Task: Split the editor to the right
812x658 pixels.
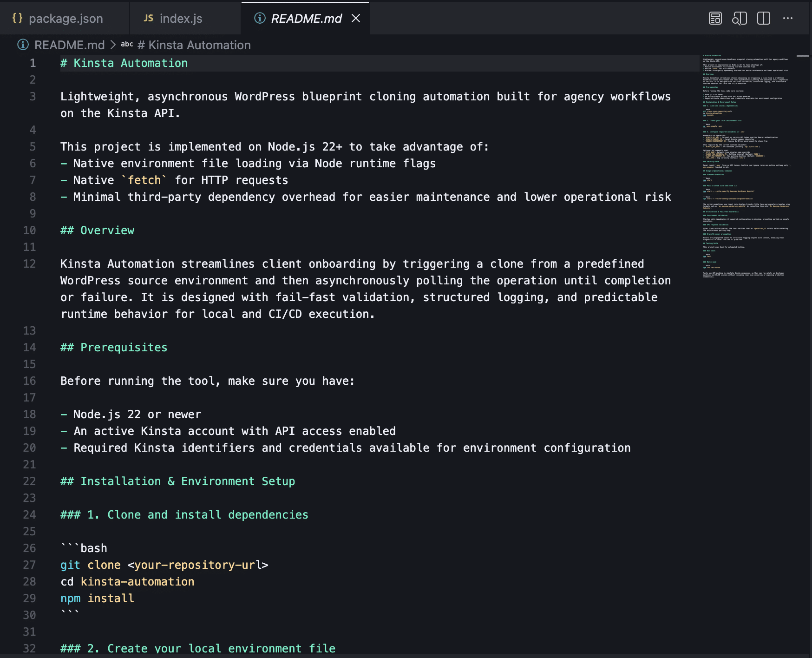Action: 764,18
